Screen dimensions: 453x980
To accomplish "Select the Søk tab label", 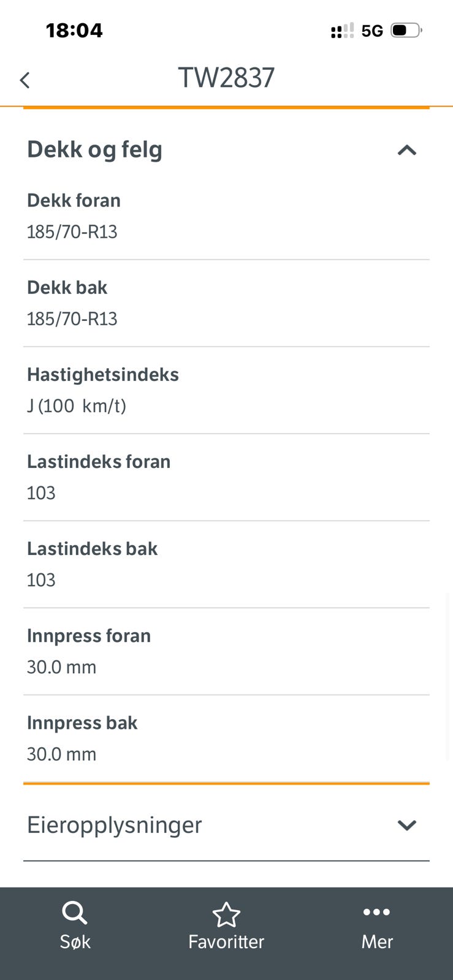I will point(75,941).
